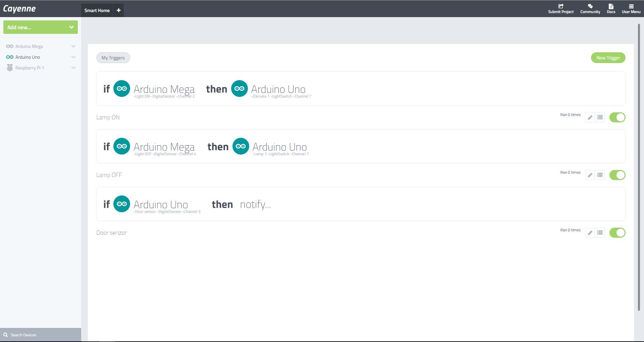Click the Search Devices magnifier icon

(6, 335)
